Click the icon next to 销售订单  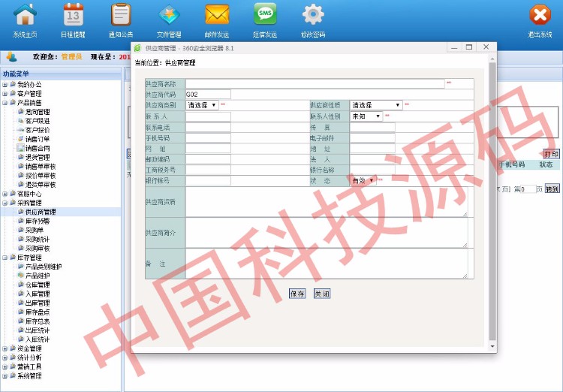[21, 139]
